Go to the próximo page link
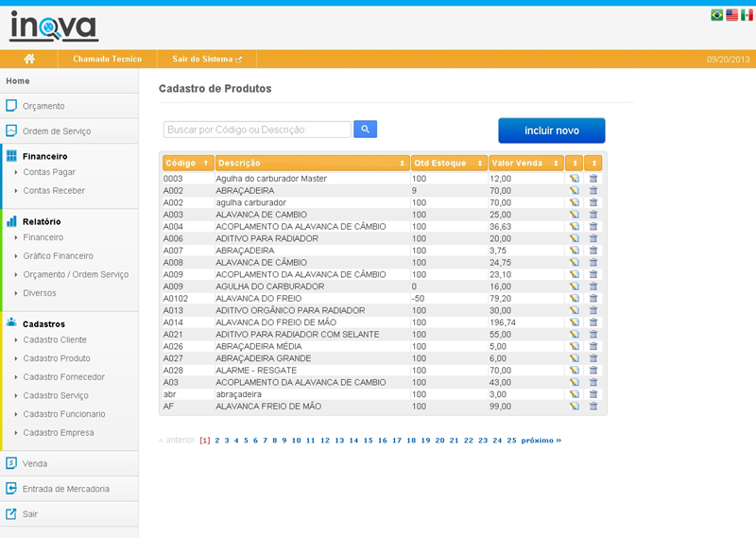This screenshot has width=756, height=538. (541, 441)
